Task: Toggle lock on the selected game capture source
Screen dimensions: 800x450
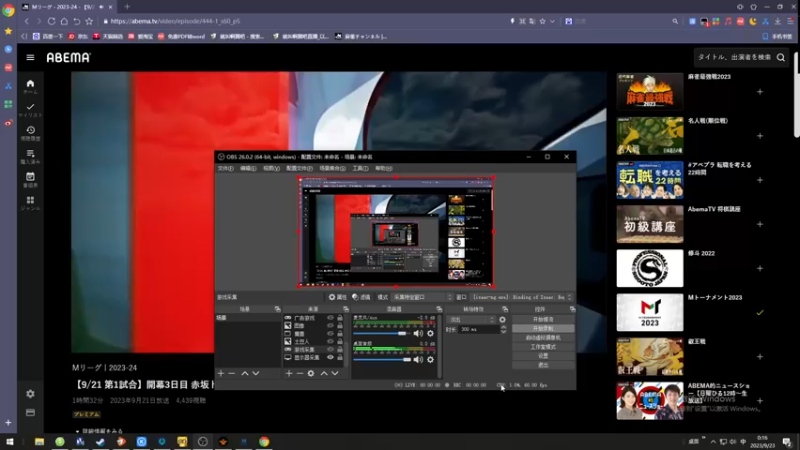Action: coord(340,349)
